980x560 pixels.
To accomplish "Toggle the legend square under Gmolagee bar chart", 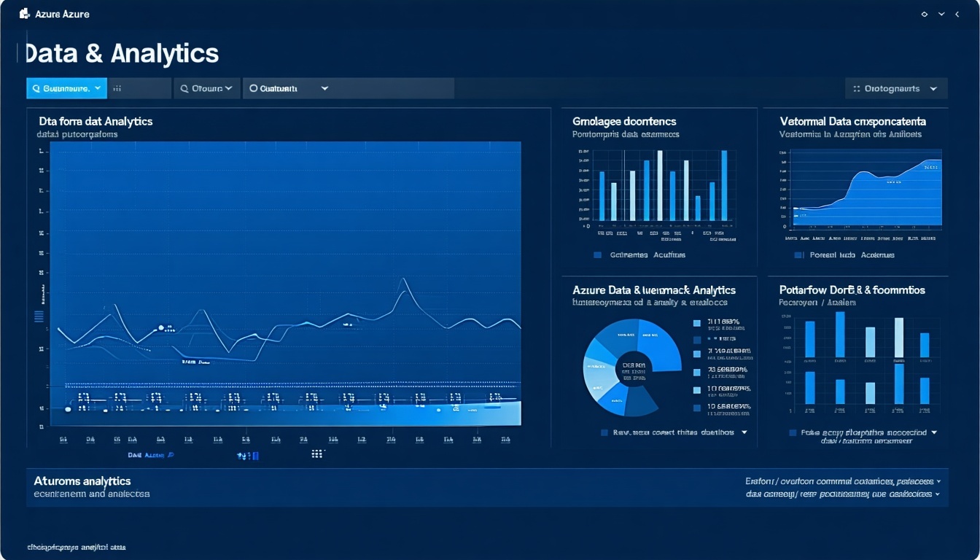I will coord(598,255).
